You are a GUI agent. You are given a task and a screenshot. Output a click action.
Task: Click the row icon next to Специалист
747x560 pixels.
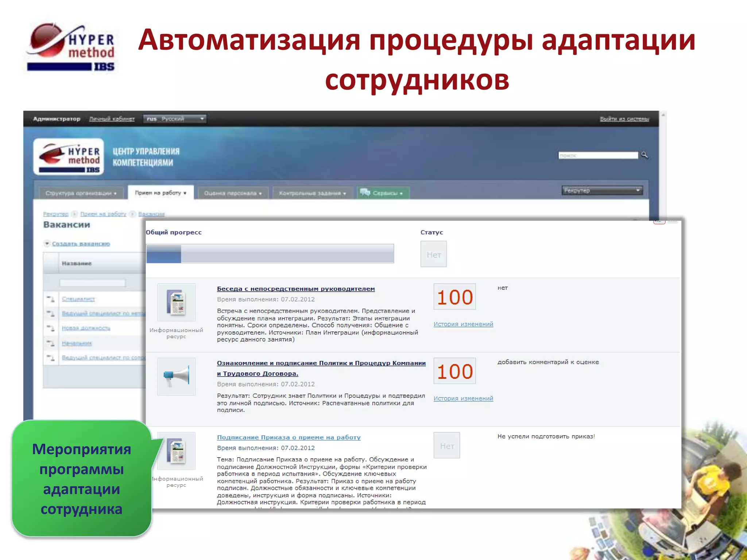[x=50, y=299]
